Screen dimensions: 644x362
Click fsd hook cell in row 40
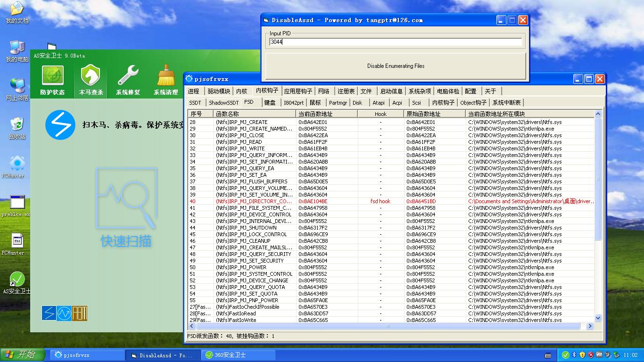click(380, 201)
